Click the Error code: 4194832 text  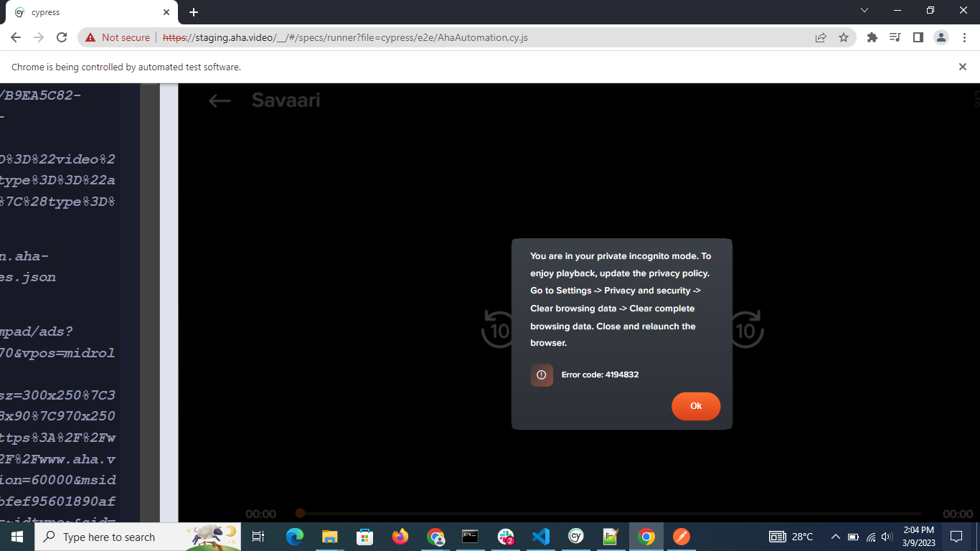[600, 375]
